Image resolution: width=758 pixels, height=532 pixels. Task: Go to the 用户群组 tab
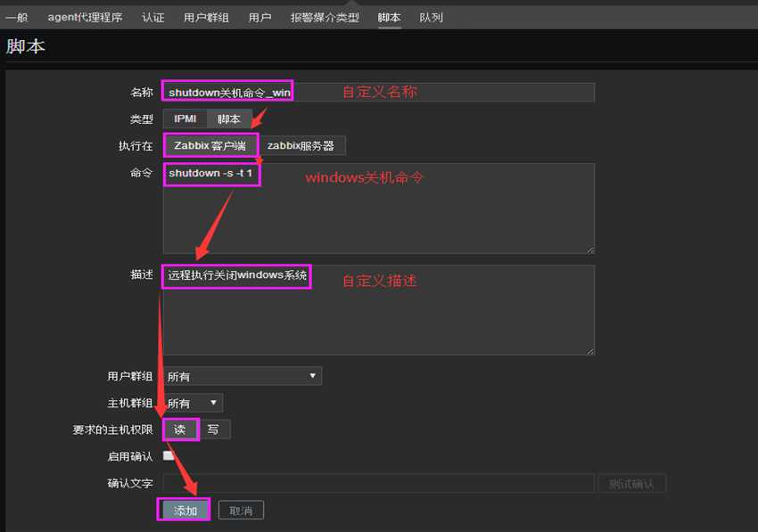206,18
